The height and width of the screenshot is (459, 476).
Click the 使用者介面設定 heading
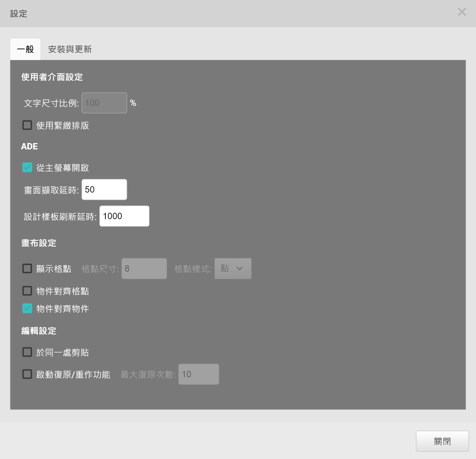point(52,77)
